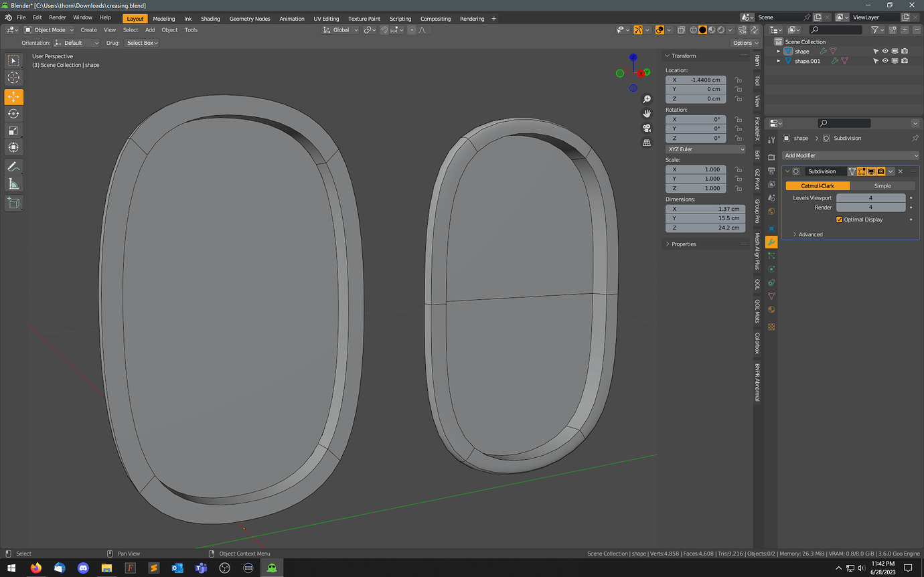Viewport: 924px width, 577px height.
Task: Open the Object Data properties tab icon
Action: (x=771, y=296)
